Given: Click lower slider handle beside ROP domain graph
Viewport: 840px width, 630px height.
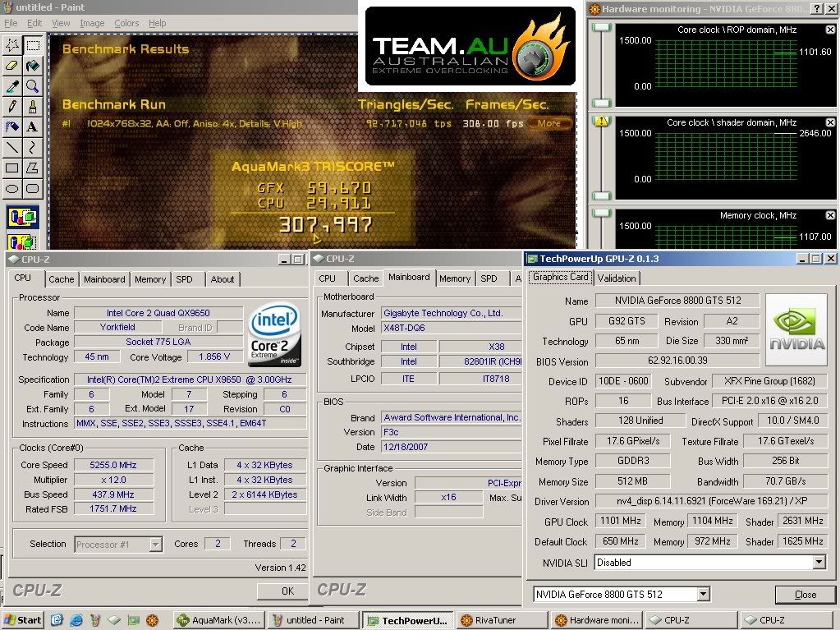Looking at the screenshot, I should (x=602, y=103).
